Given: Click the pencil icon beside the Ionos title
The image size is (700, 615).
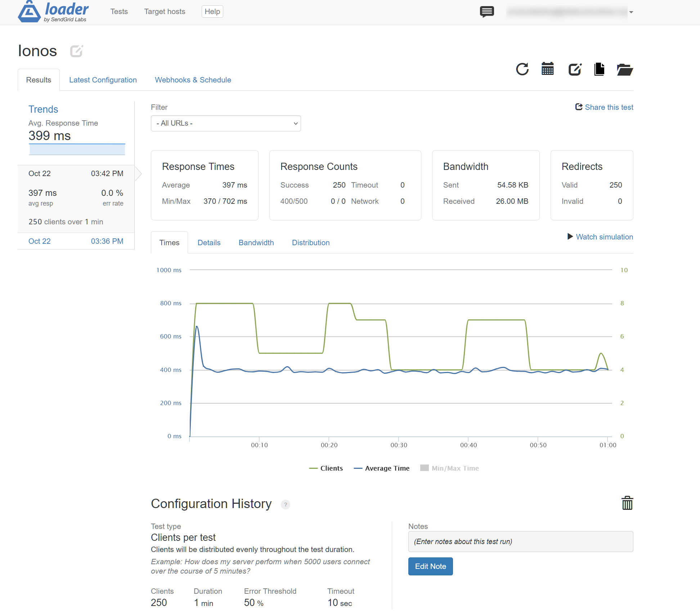Looking at the screenshot, I should 76,51.
